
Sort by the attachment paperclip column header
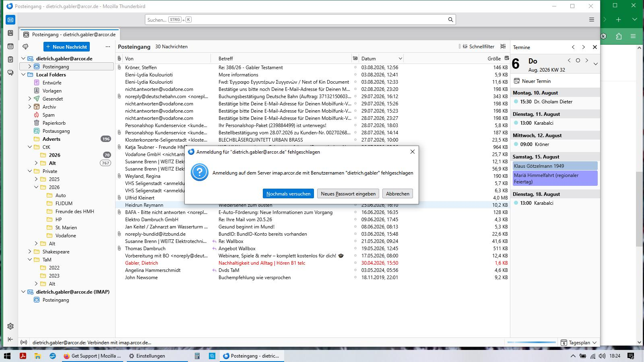119,58
